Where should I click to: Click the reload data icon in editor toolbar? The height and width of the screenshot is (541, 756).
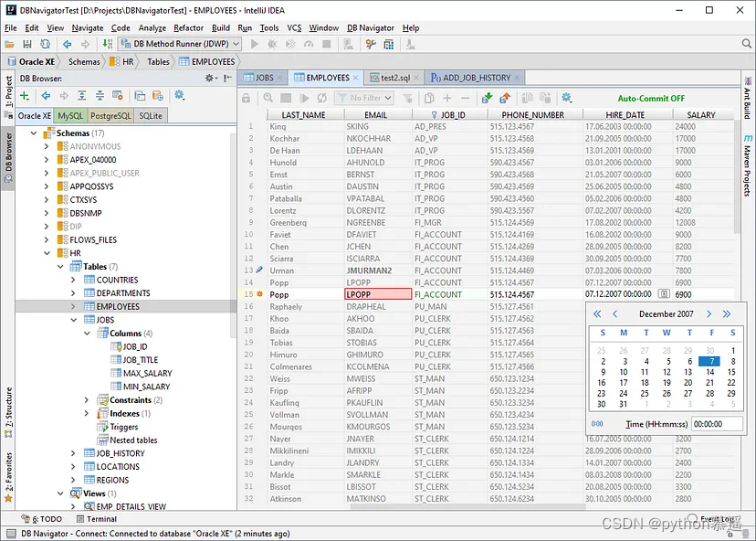[x=321, y=99]
